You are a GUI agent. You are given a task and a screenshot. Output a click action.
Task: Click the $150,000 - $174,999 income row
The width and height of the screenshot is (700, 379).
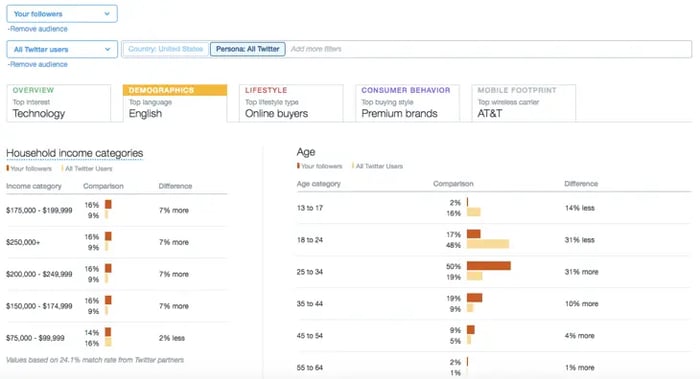117,306
